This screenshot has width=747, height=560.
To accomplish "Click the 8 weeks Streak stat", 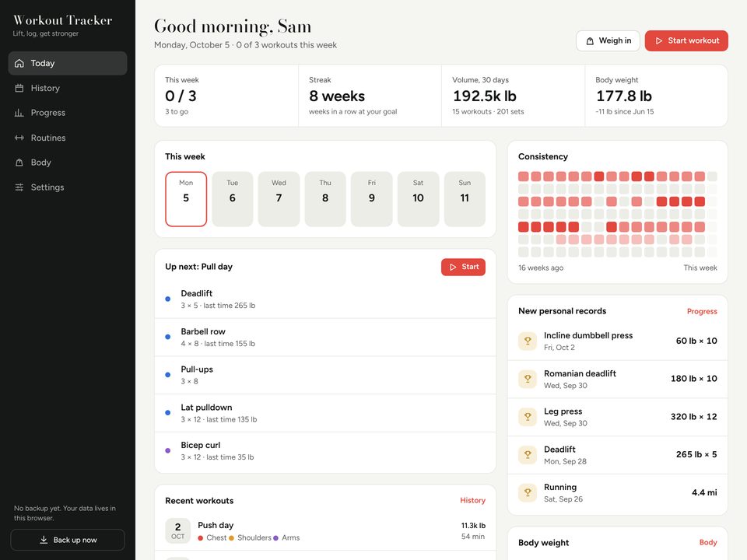I will pyautogui.click(x=370, y=96).
